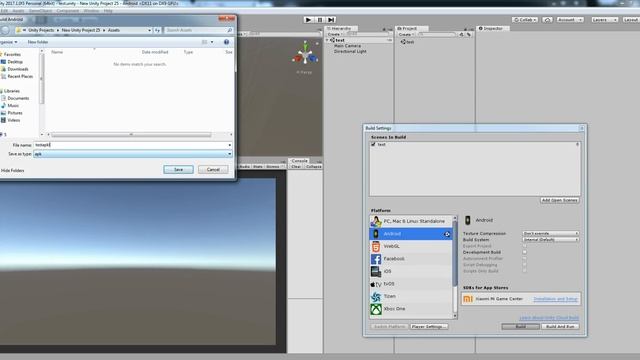Select the WebGL platform icon

point(376,247)
